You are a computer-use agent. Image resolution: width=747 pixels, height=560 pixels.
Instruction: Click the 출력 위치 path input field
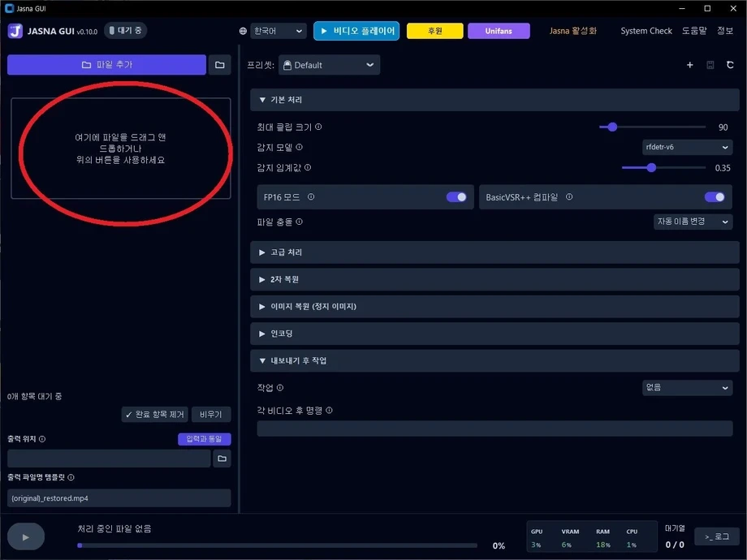coord(109,459)
